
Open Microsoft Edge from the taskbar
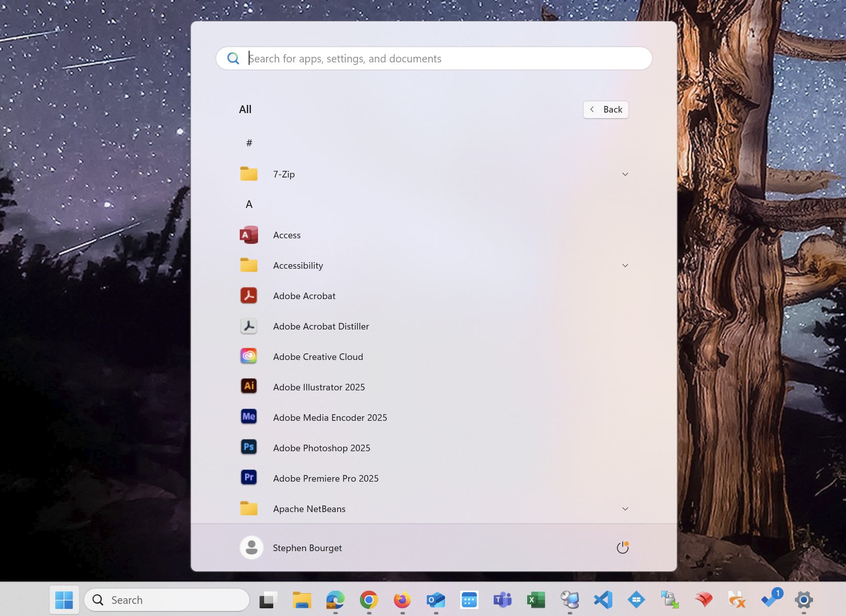coord(335,600)
